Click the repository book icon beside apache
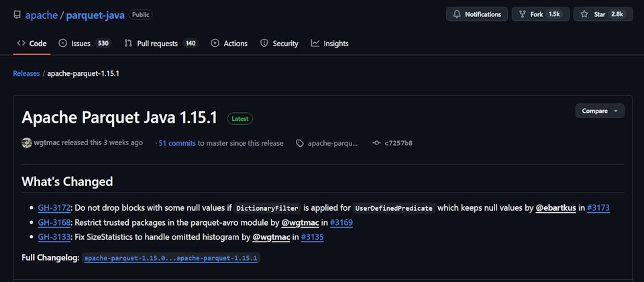 pos(17,15)
